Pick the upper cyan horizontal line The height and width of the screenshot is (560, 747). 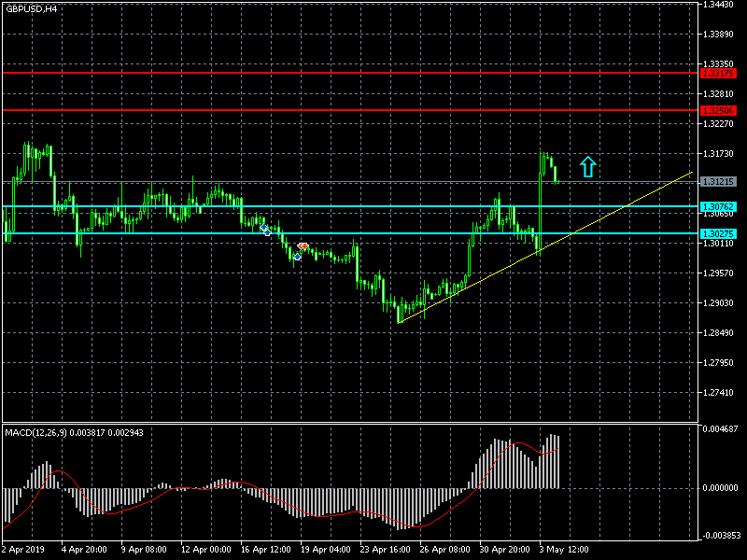tap(373, 206)
